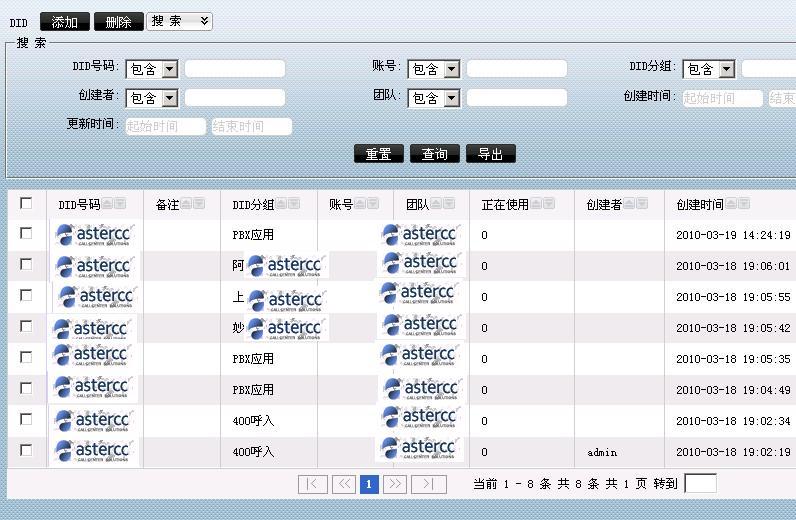
Task: Click the 转到 page number box
Action: point(701,483)
